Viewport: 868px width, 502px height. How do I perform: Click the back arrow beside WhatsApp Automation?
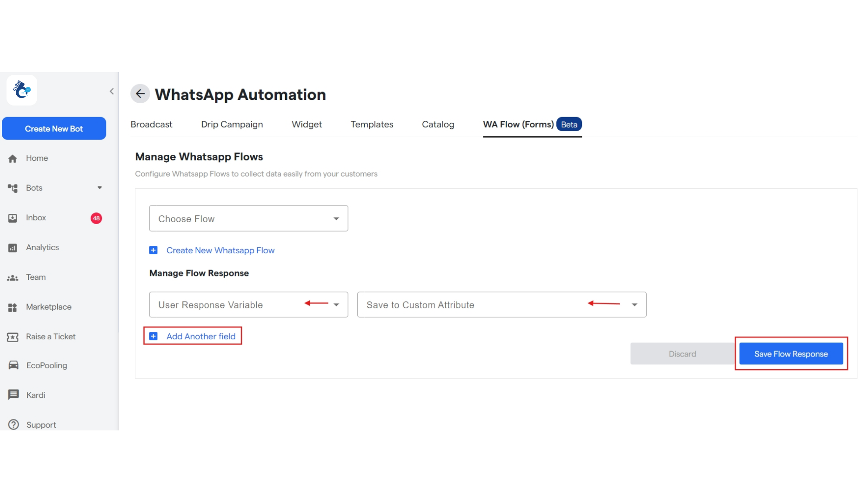click(140, 93)
